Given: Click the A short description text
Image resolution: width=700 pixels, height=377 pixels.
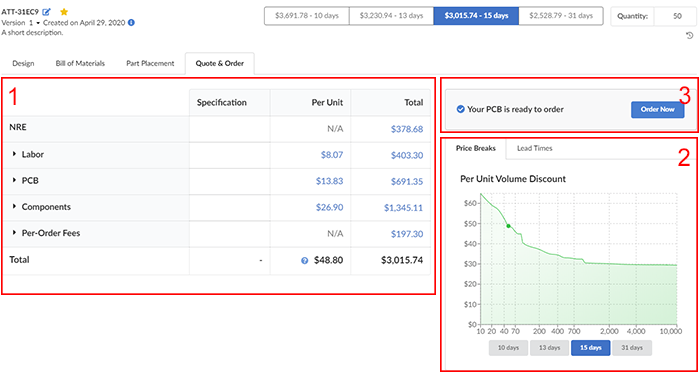Looking at the screenshot, I should [32, 33].
